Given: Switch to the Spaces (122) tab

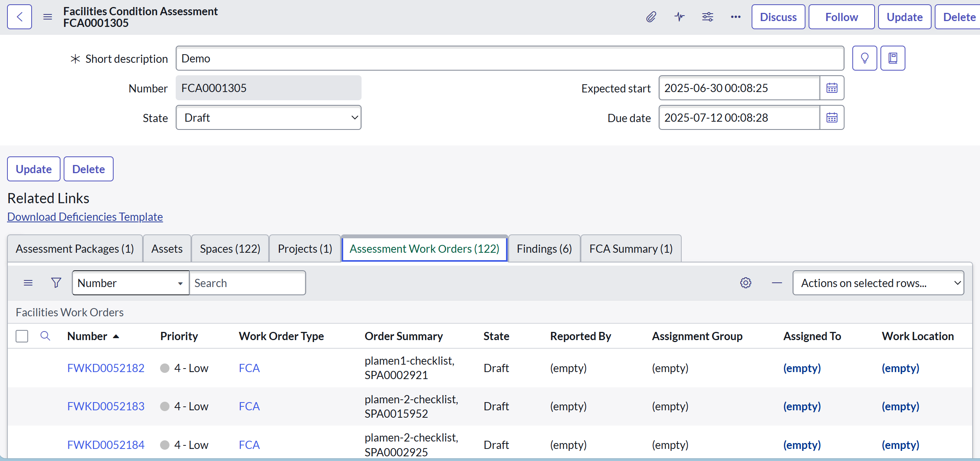Looking at the screenshot, I should click(230, 249).
